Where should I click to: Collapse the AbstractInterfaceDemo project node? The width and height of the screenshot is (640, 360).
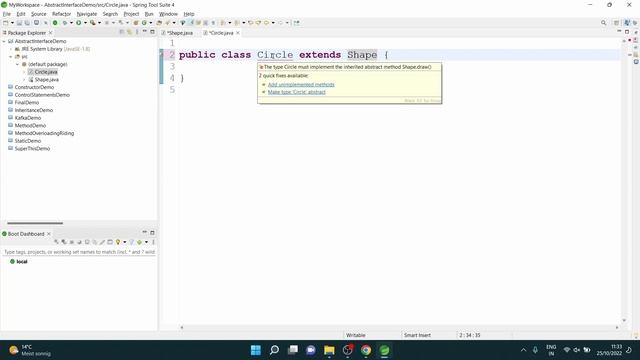[x=4, y=41]
